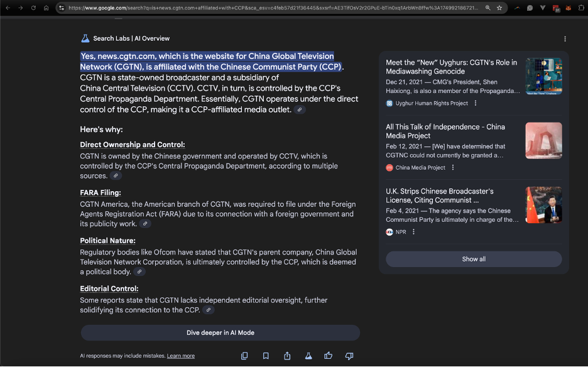Click the orange fox extension icon

point(569,8)
